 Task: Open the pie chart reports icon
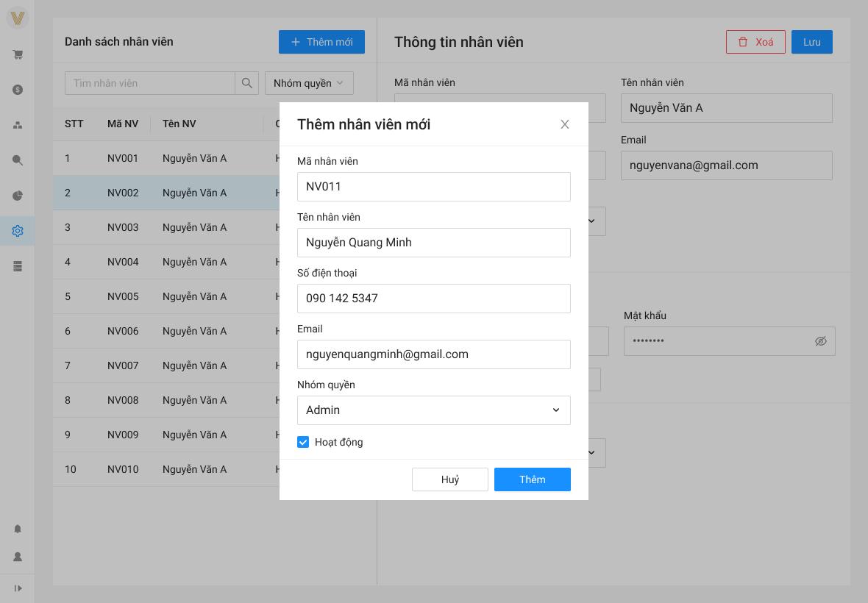coord(18,196)
